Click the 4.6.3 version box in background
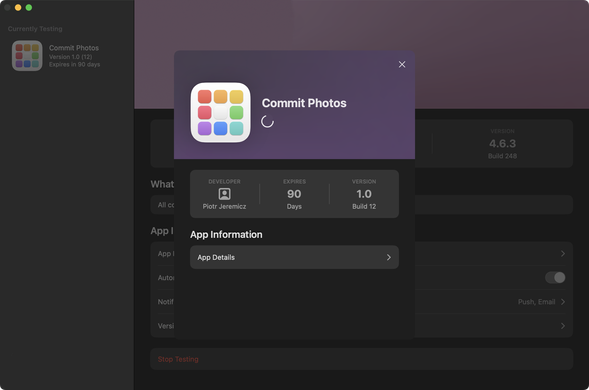The image size is (589, 390). 503,144
